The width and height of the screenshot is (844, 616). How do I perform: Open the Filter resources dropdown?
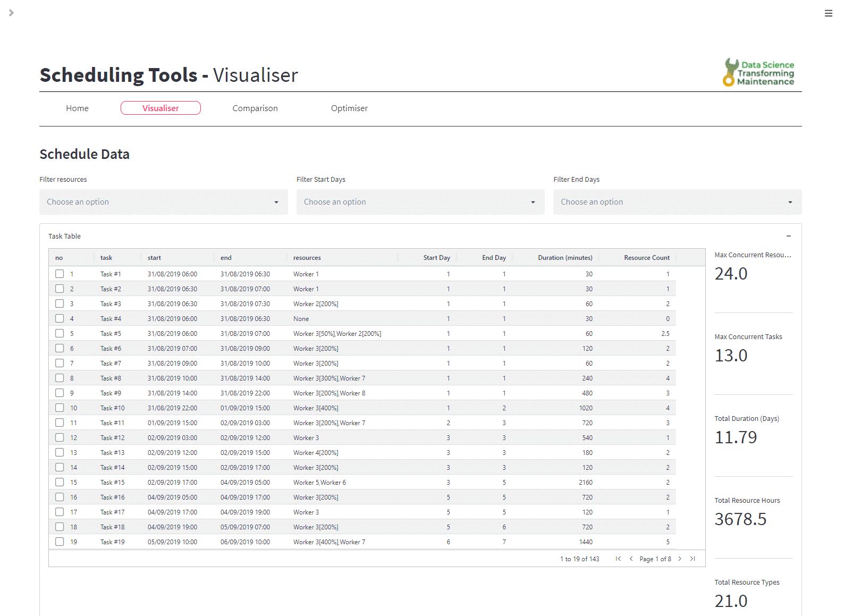tap(163, 202)
